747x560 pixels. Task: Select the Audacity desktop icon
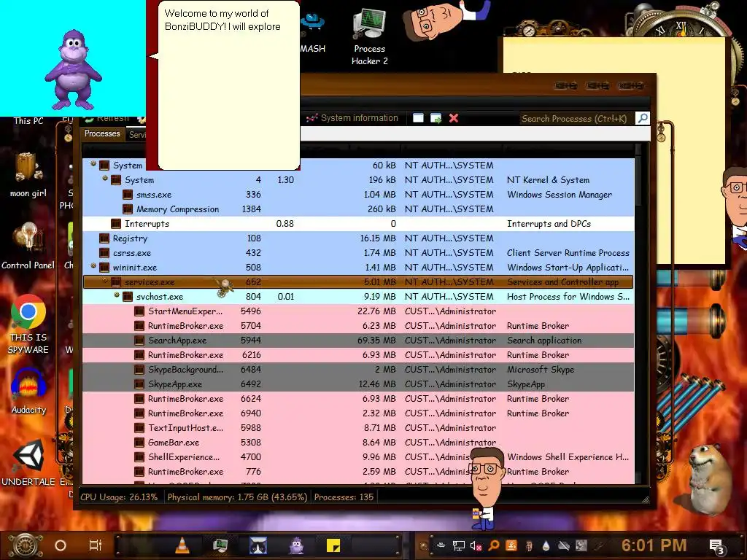click(x=28, y=392)
